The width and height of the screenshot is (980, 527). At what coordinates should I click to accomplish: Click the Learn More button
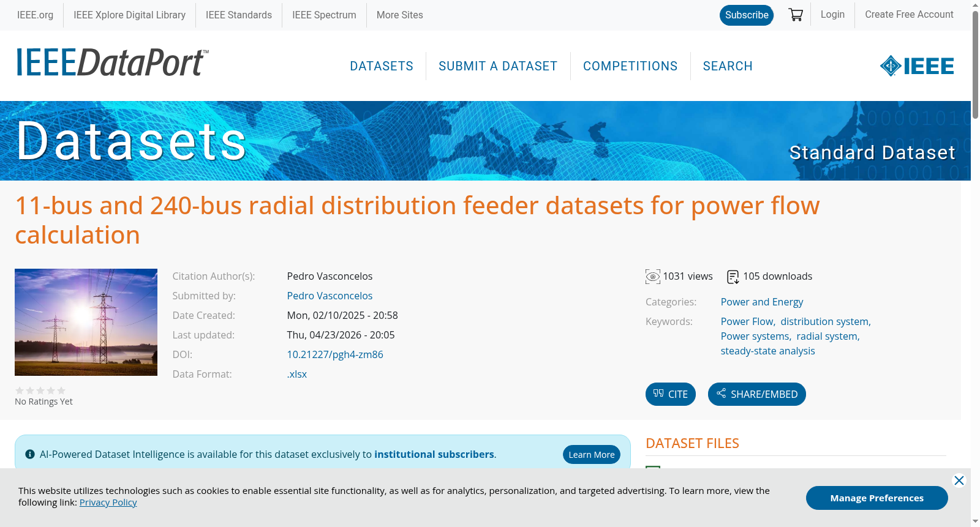[x=592, y=454]
